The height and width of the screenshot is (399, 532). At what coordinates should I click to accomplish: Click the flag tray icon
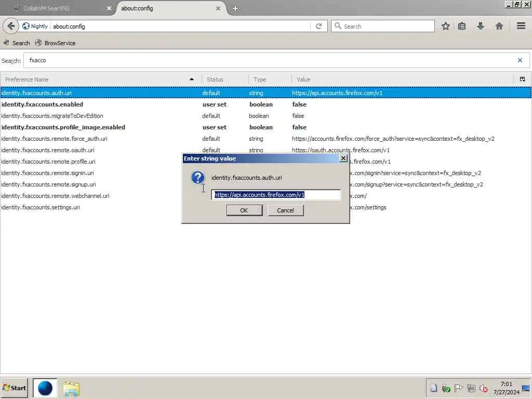pos(458,388)
